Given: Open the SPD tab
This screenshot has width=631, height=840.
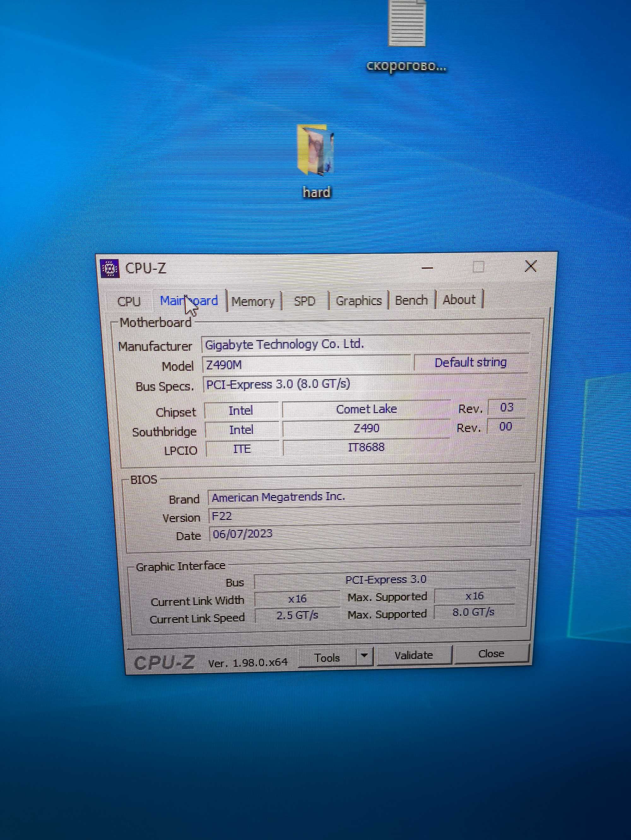Looking at the screenshot, I should coord(305,301).
